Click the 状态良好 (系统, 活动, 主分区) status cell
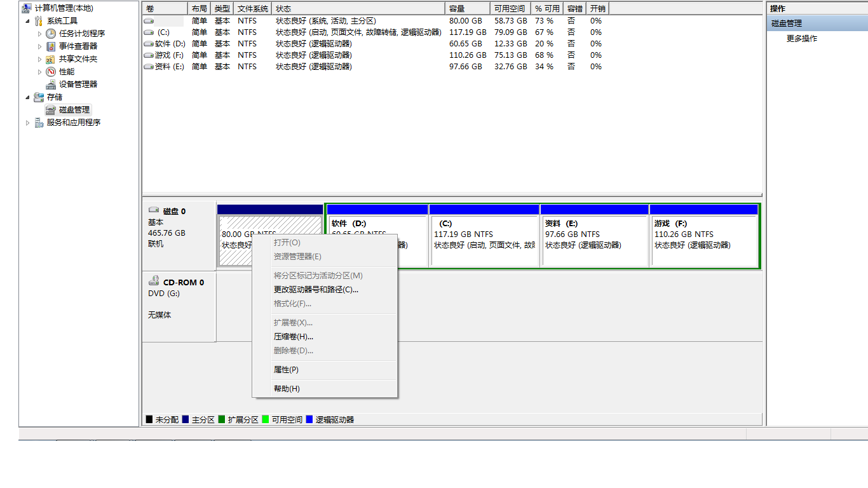 pyautogui.click(x=326, y=21)
